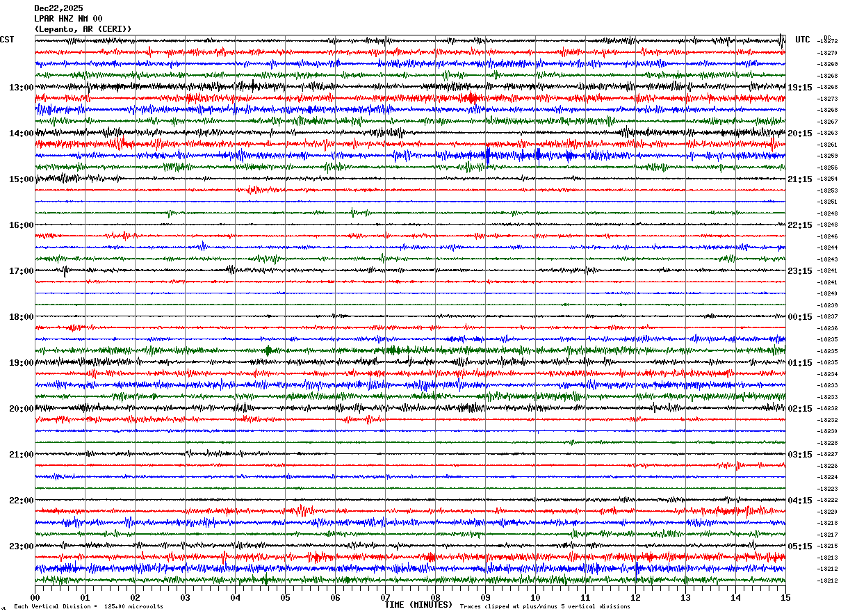Select the 22:00 CST time label

22,501
